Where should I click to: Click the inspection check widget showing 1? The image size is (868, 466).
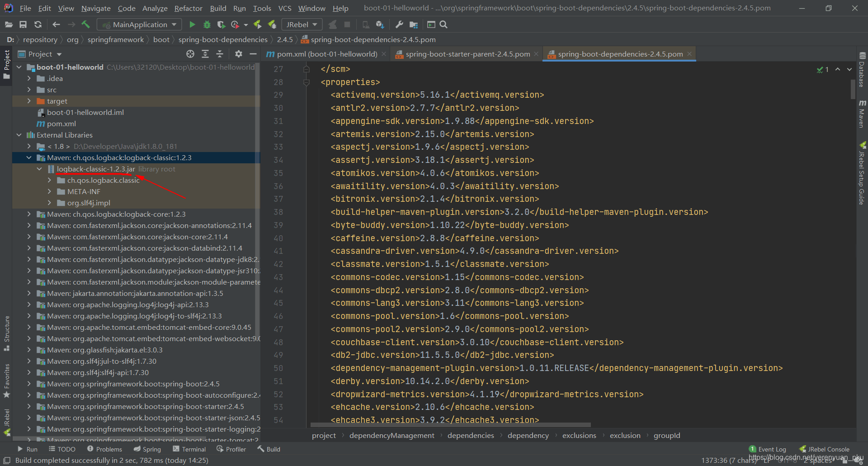click(x=823, y=69)
